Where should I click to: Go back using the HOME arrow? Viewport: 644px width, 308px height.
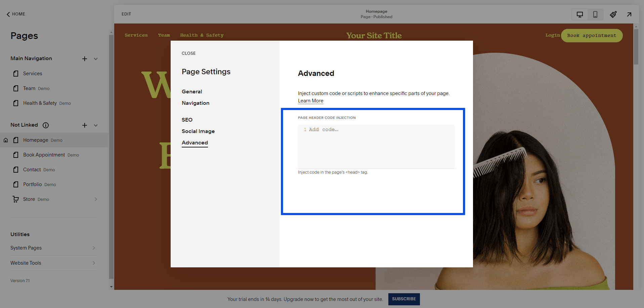tap(15, 14)
